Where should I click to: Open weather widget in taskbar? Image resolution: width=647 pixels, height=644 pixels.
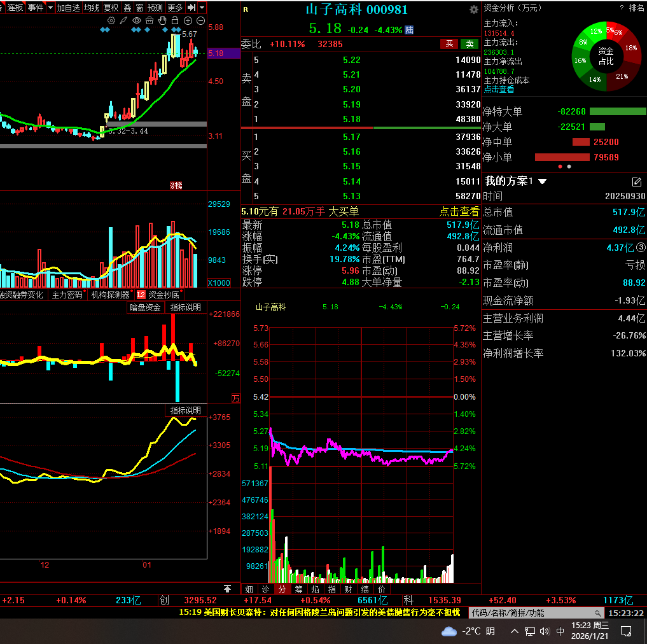pyautogui.click(x=468, y=631)
